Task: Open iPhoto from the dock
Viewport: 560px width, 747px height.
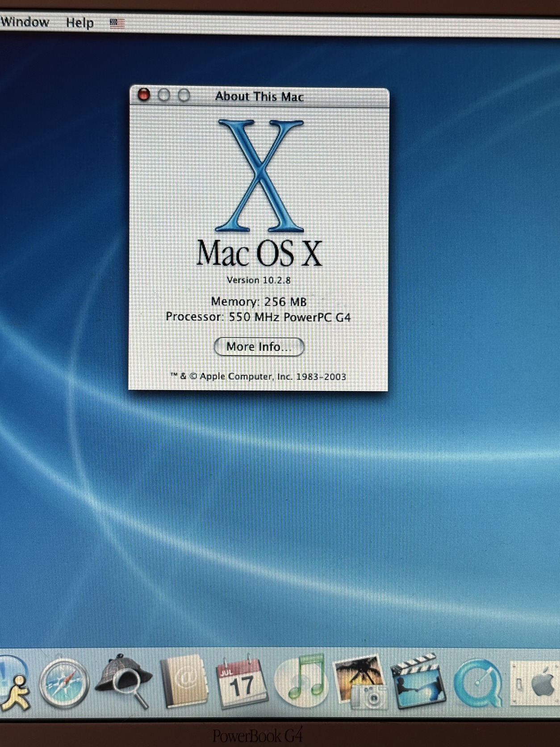Action: 360,682
